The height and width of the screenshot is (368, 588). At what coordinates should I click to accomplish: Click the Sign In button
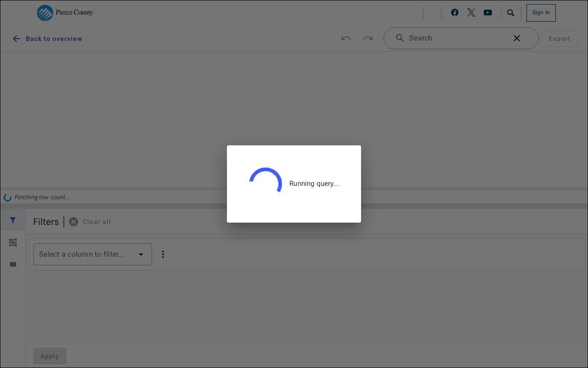(541, 13)
